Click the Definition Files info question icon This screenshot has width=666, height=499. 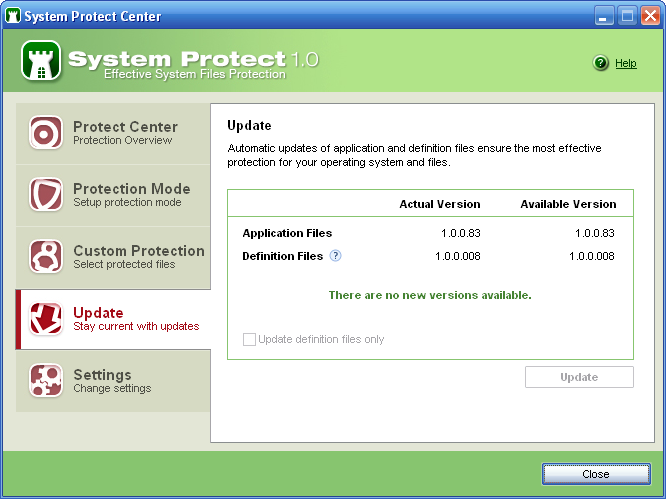[x=336, y=256]
